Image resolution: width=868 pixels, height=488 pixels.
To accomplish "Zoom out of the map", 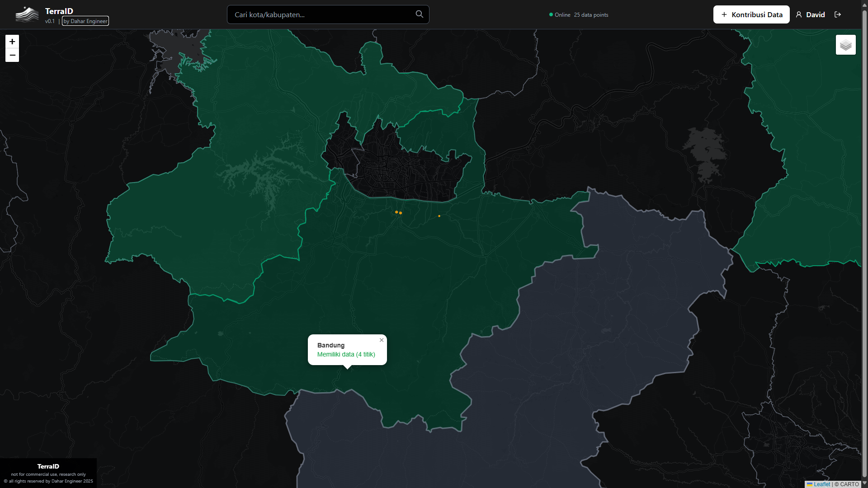I will tap(12, 55).
